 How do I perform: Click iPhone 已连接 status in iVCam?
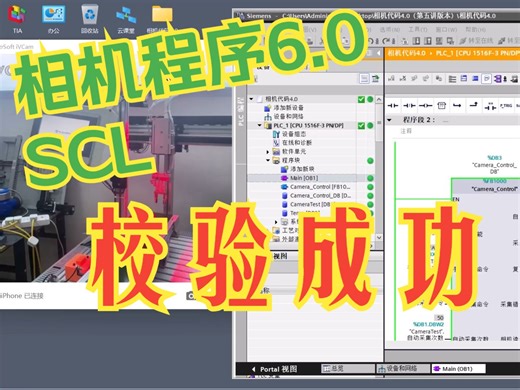[22, 296]
